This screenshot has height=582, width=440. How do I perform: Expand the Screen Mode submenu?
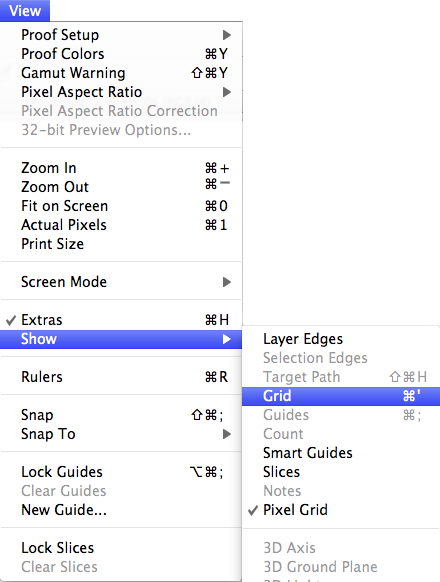121,282
